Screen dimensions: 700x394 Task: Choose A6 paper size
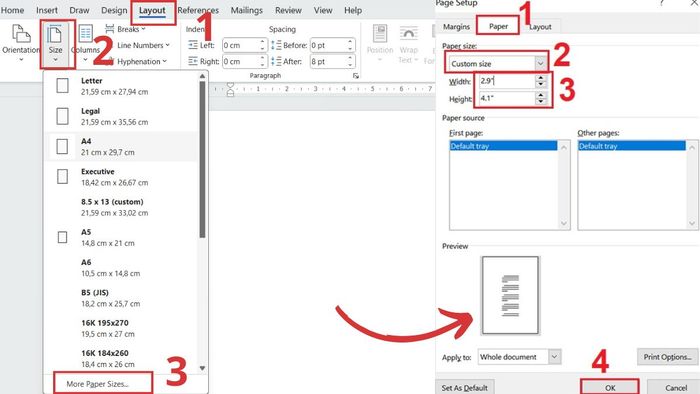[121, 268]
